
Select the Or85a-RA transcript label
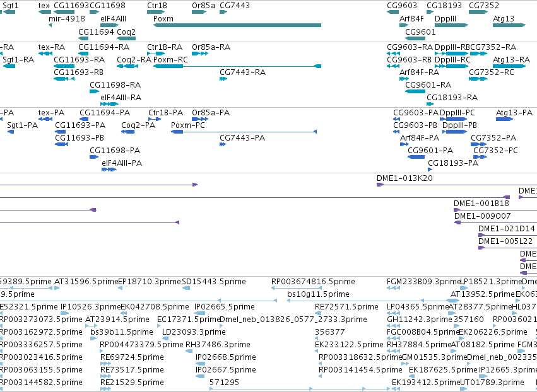[211, 47]
